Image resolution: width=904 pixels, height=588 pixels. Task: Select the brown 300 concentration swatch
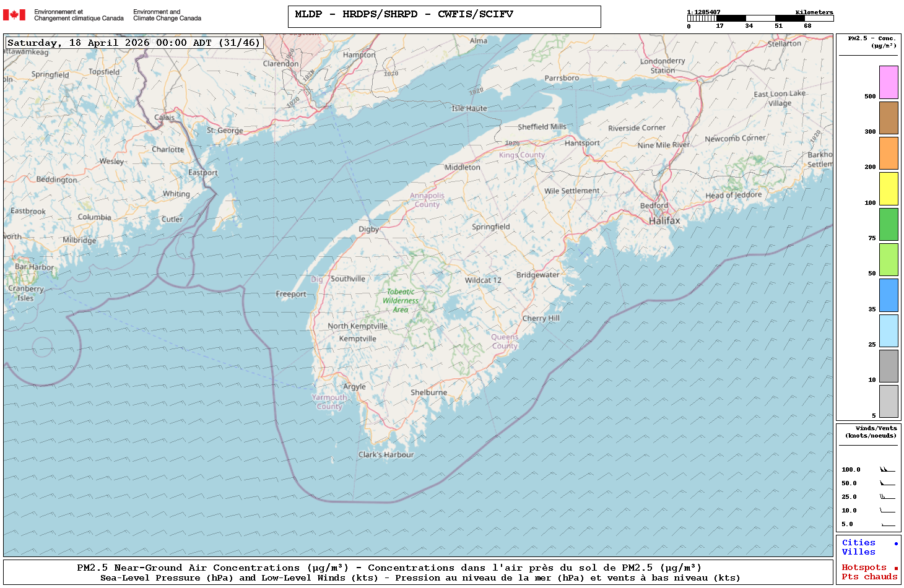pyautogui.click(x=889, y=118)
